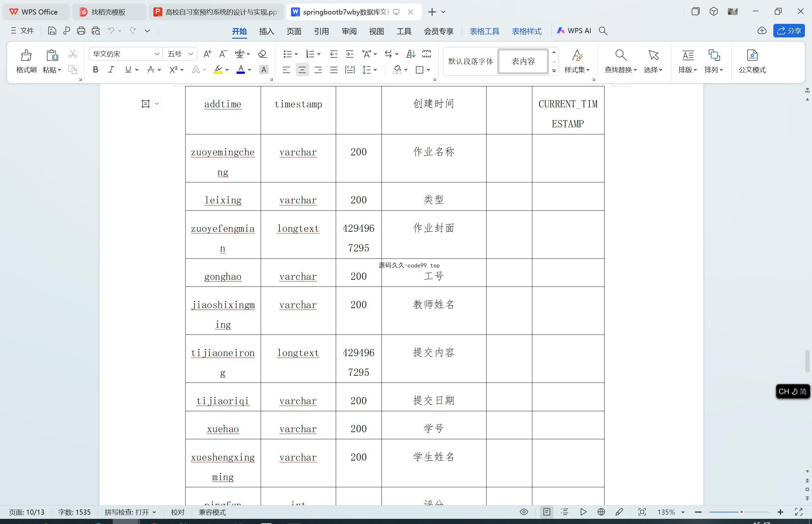The height and width of the screenshot is (524, 812).
Task: Toggle Italic formatting
Action: pos(111,70)
